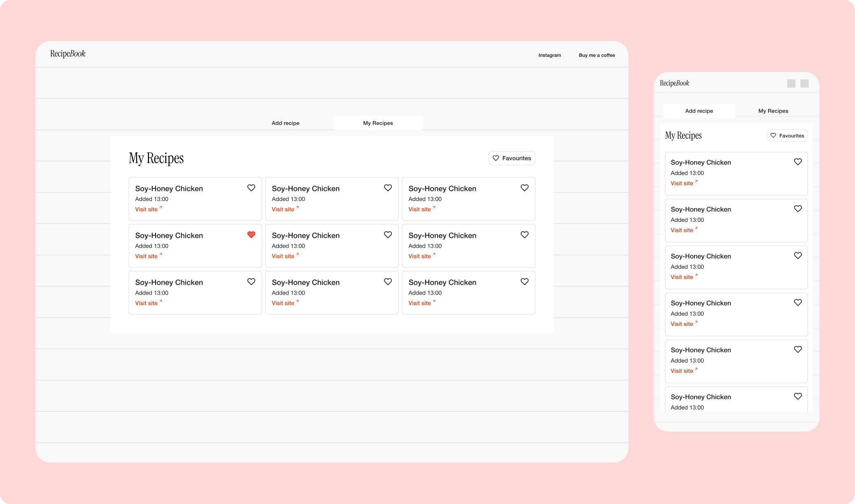Favourite the bottom-left recipe card in desktop grid
This screenshot has width=855, height=504.
pyautogui.click(x=251, y=282)
